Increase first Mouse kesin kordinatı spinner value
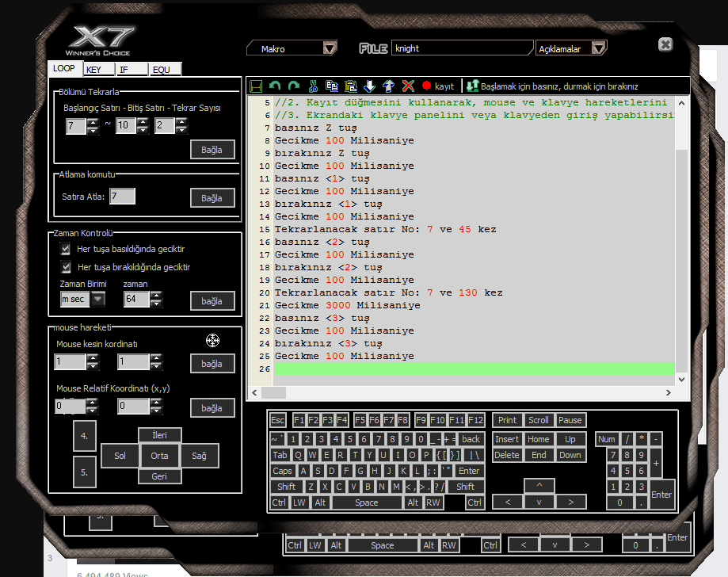Viewport: 728px width, 577px height. click(93, 358)
